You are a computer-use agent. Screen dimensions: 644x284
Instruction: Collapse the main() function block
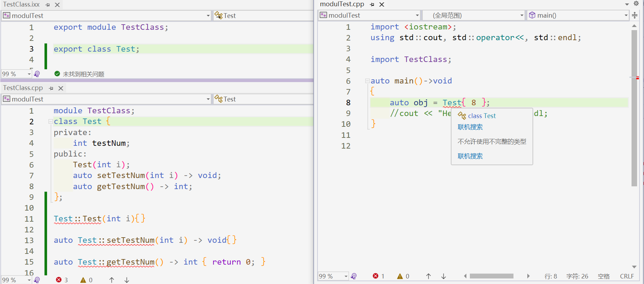[x=367, y=81]
